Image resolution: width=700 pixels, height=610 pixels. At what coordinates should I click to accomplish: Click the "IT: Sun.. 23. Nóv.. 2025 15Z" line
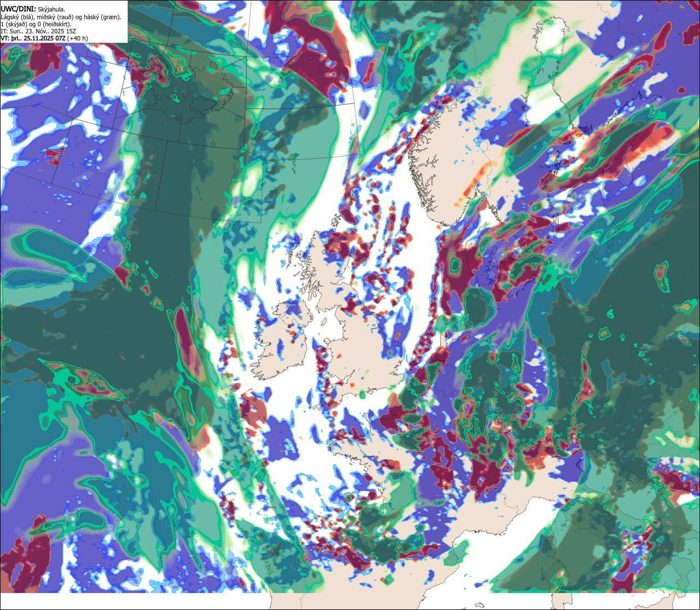[x=38, y=31]
